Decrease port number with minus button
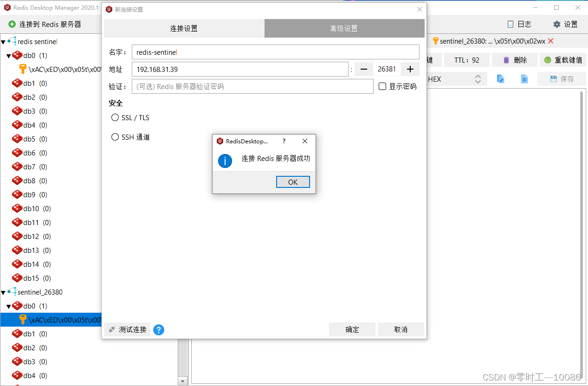 click(364, 69)
